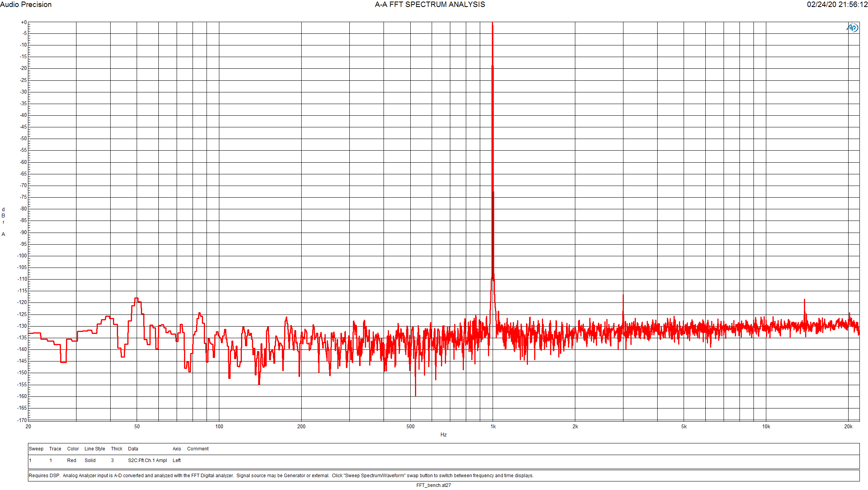
Task: Click the 'Audio Precision' header text
Action: pos(26,5)
